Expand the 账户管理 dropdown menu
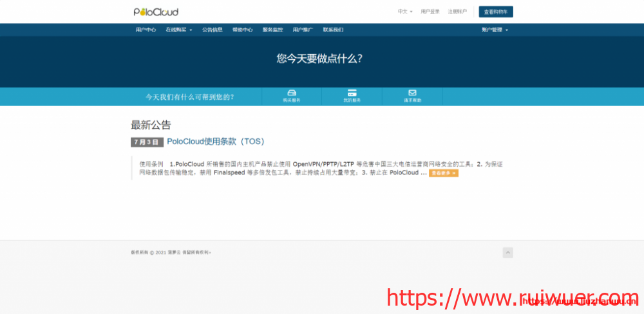 (x=495, y=30)
